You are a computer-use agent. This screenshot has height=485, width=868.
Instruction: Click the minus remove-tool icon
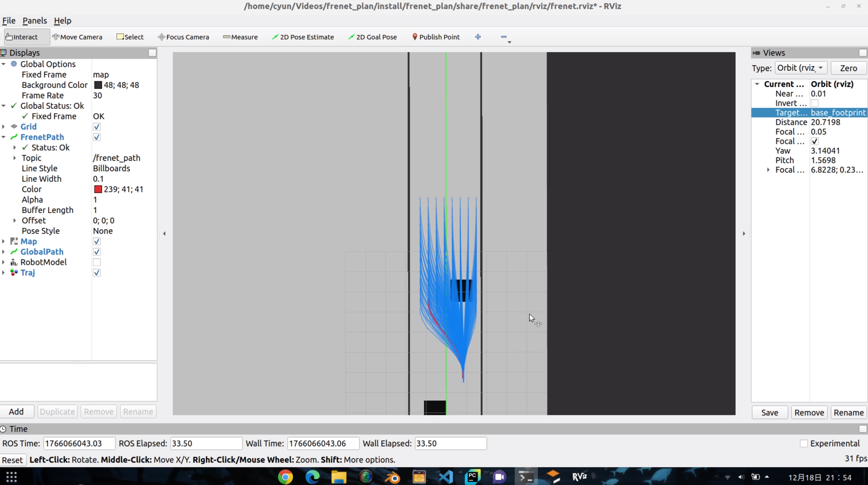(504, 37)
